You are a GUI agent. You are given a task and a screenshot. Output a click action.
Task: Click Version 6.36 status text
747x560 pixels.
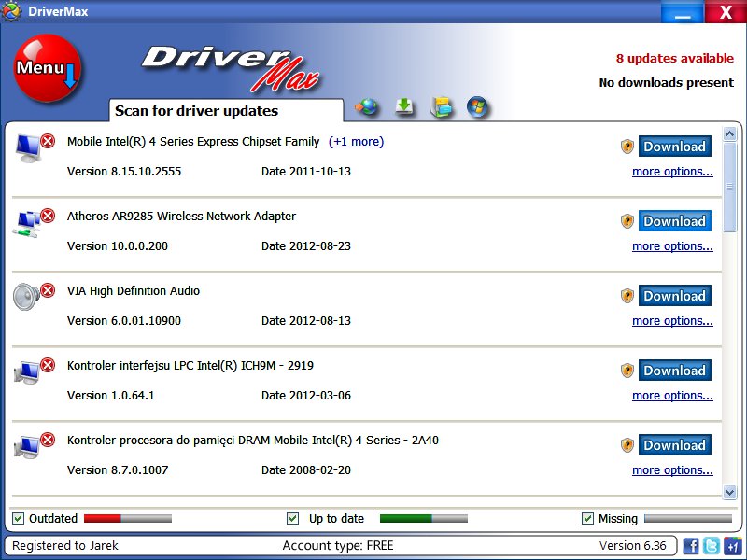pyautogui.click(x=632, y=546)
